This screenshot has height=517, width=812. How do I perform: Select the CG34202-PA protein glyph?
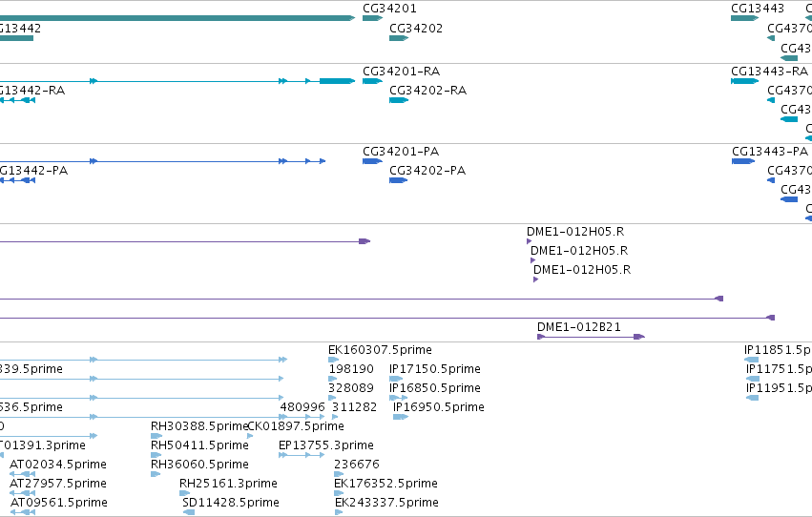[x=398, y=180]
